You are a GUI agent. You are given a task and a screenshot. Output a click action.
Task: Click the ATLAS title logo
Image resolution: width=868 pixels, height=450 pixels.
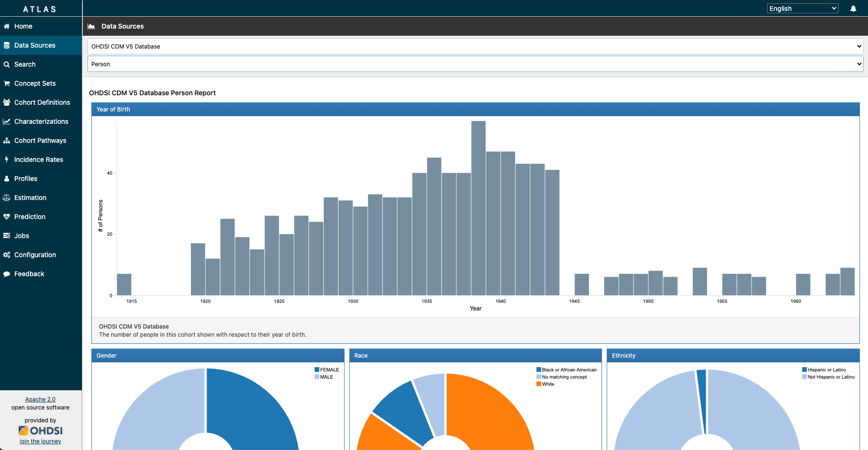[x=40, y=9]
